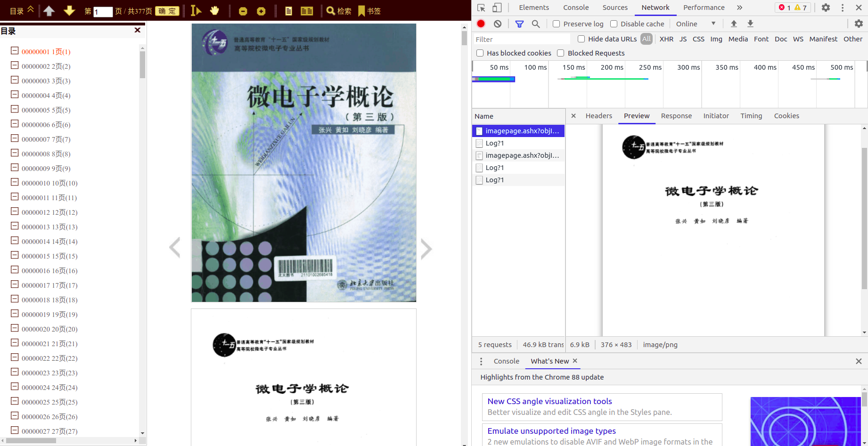
Task: Open the Headers detail tab
Action: pyautogui.click(x=599, y=116)
